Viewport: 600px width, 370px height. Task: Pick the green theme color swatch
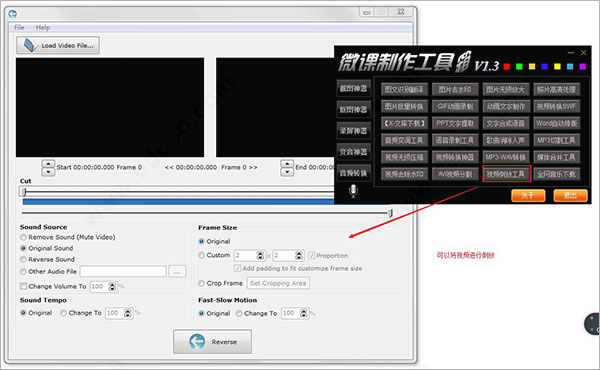(x=519, y=67)
